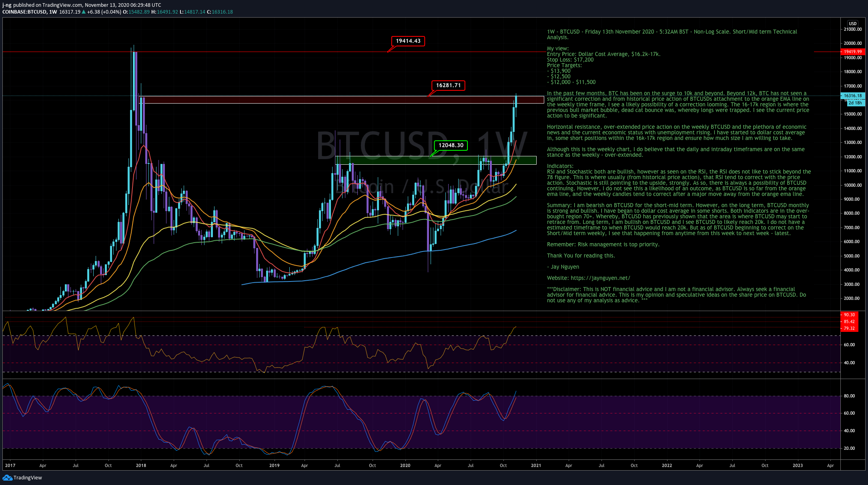Click the red RSI level tag 90.30
The image size is (868, 485).
(x=849, y=315)
